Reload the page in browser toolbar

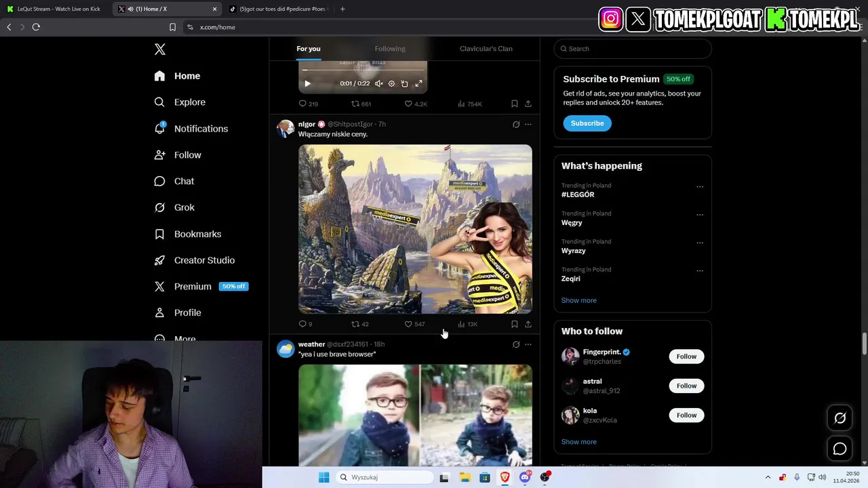pos(36,27)
